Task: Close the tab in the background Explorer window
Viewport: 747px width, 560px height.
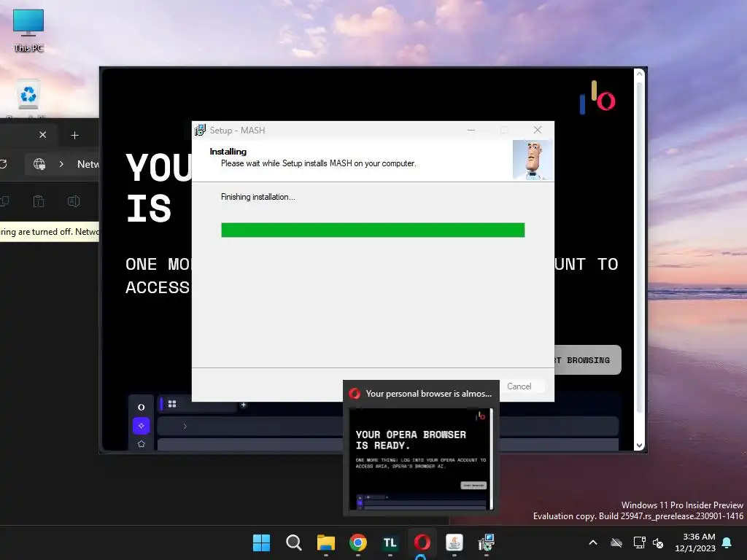Action: (x=42, y=135)
